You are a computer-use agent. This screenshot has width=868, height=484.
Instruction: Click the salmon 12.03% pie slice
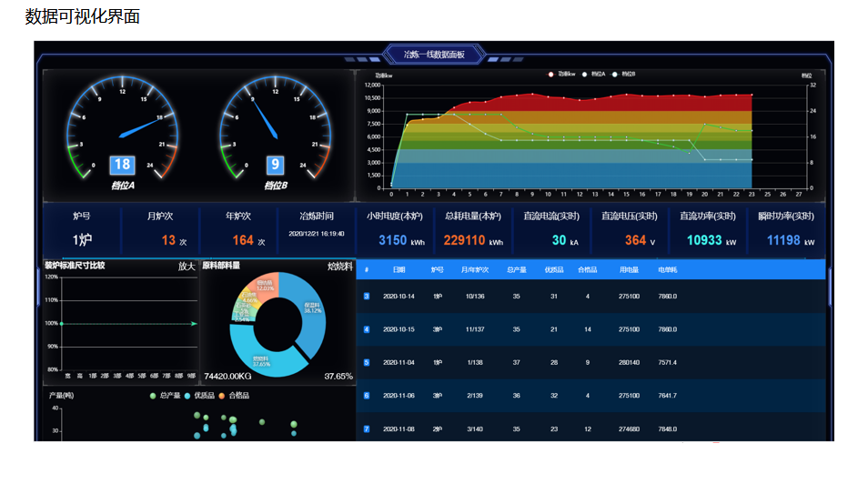(267, 286)
